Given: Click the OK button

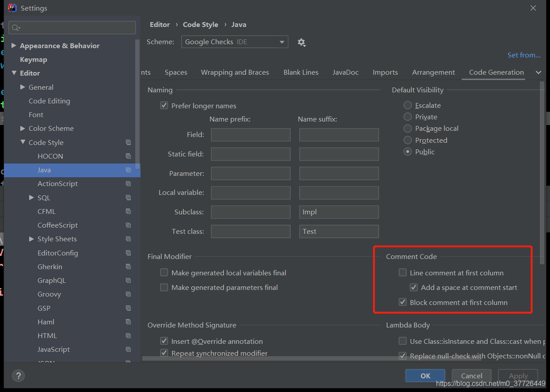Looking at the screenshot, I should click(x=425, y=376).
